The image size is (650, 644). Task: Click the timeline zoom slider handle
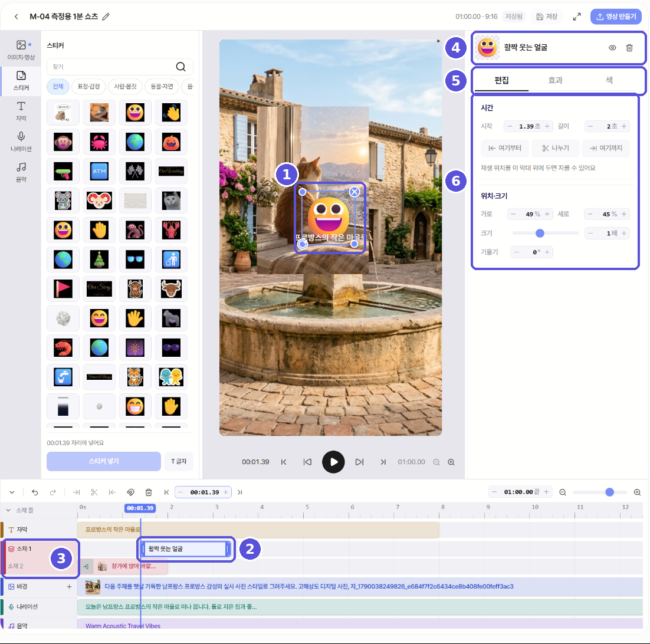609,492
